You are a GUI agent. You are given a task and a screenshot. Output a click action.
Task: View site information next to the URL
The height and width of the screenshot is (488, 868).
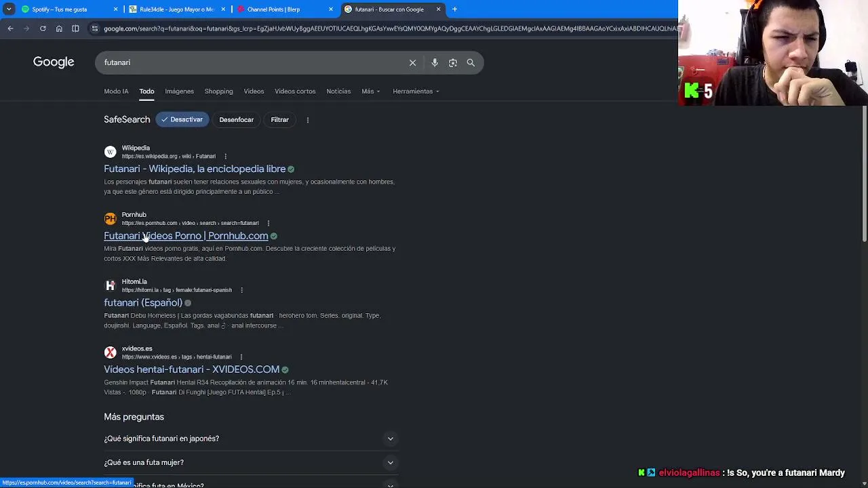95,28
